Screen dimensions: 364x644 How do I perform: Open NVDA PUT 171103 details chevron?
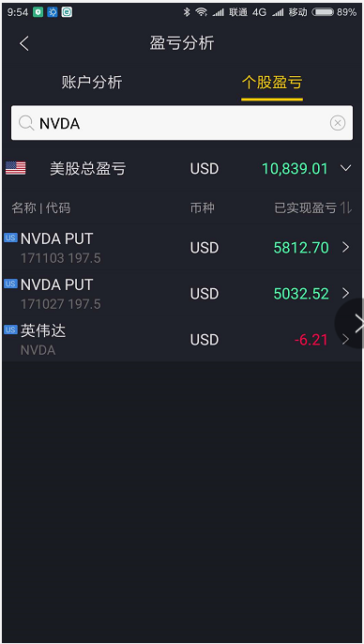345,247
